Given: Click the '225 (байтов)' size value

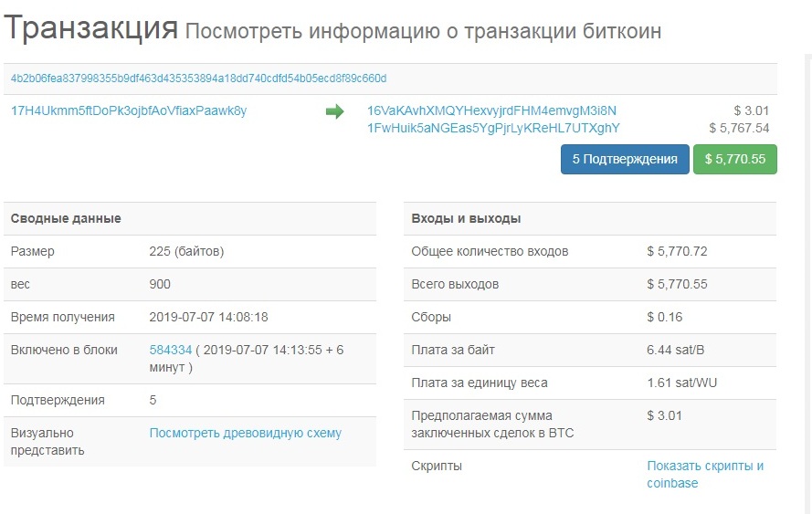Looking at the screenshot, I should [186, 251].
